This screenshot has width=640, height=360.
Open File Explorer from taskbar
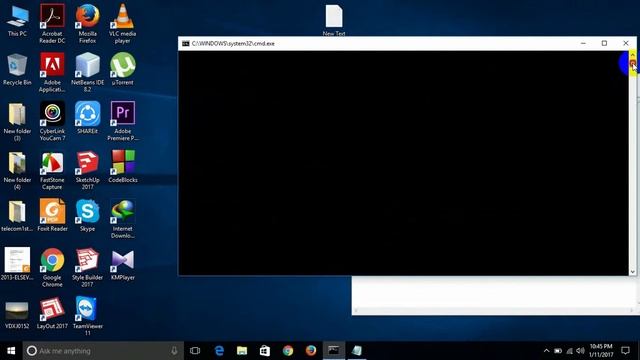242,351
